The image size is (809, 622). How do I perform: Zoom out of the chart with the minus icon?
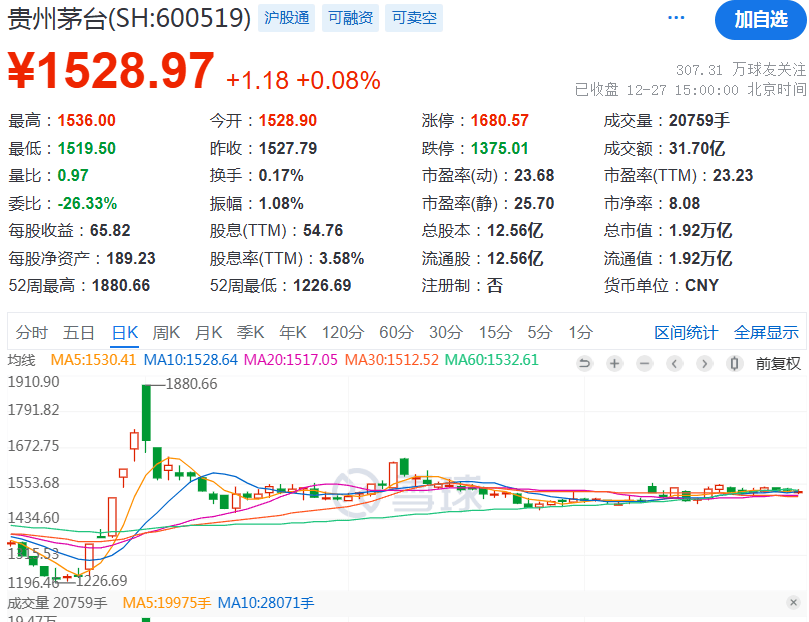(644, 363)
